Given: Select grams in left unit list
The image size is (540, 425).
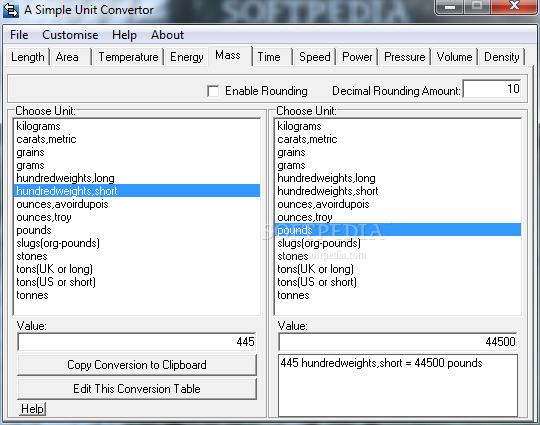Looking at the screenshot, I should pyautogui.click(x=137, y=165).
